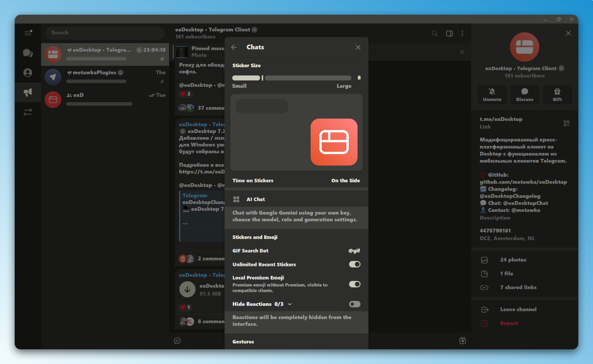
Task: Open the gift icon in message bar
Action: pos(463,341)
